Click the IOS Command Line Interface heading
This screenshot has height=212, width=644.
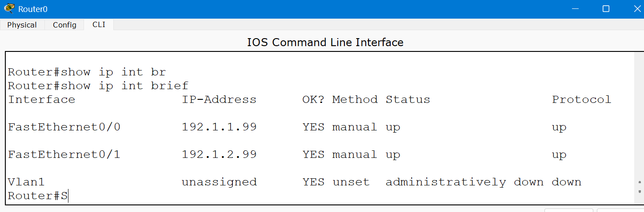(x=325, y=43)
